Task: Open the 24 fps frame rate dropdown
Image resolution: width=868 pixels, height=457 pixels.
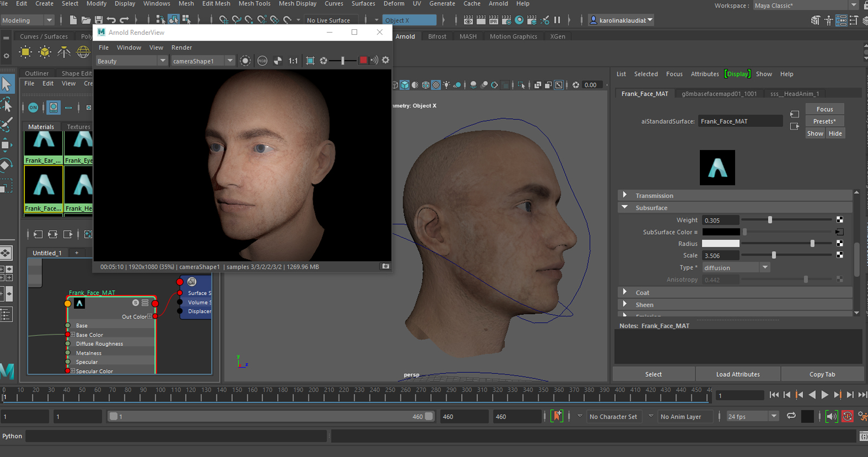Action: [x=752, y=416]
